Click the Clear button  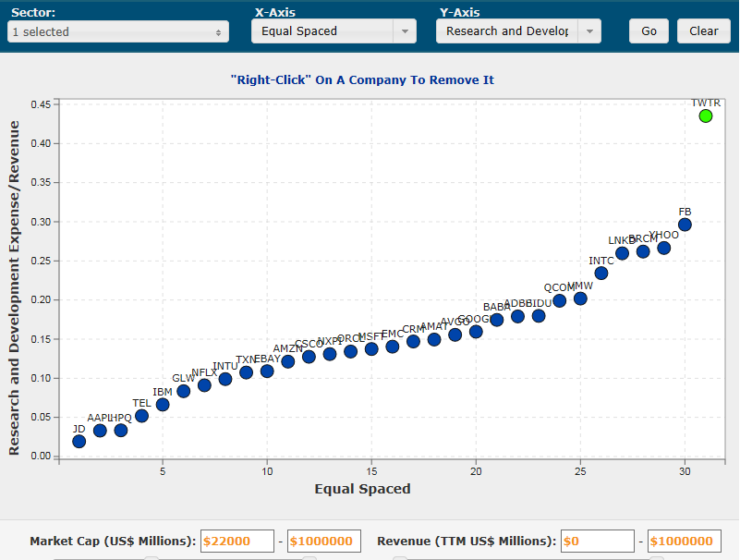coord(704,31)
